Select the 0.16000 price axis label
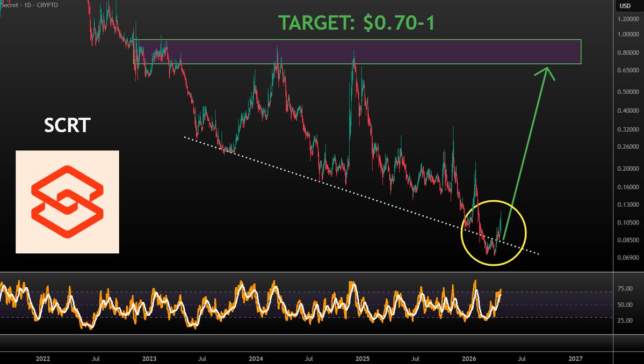Screen dimensions: 644x364 [628, 187]
